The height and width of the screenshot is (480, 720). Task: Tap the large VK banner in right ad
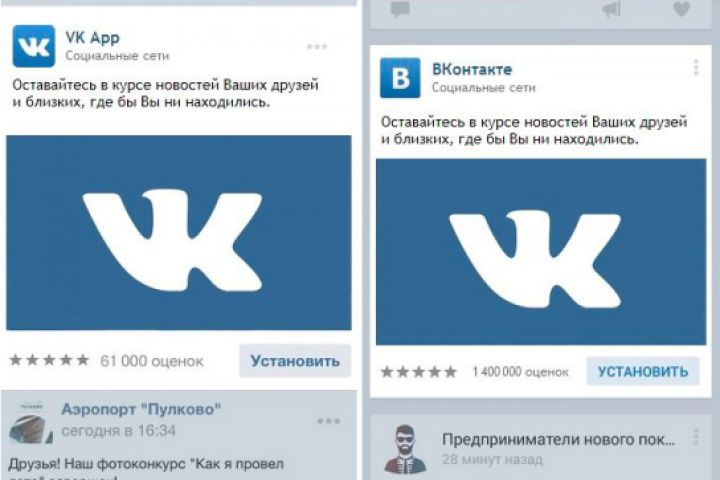[541, 252]
